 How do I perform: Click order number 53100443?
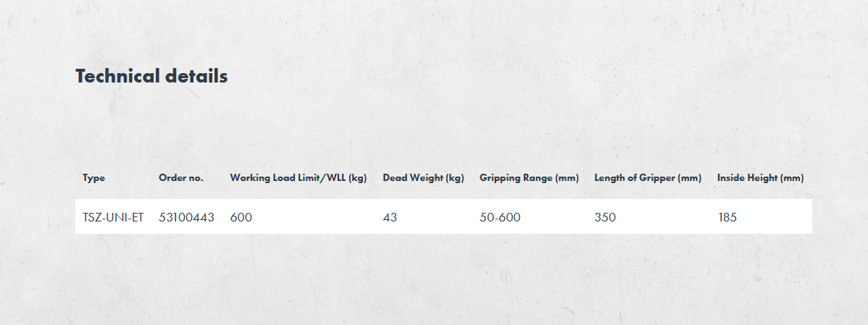click(x=186, y=217)
